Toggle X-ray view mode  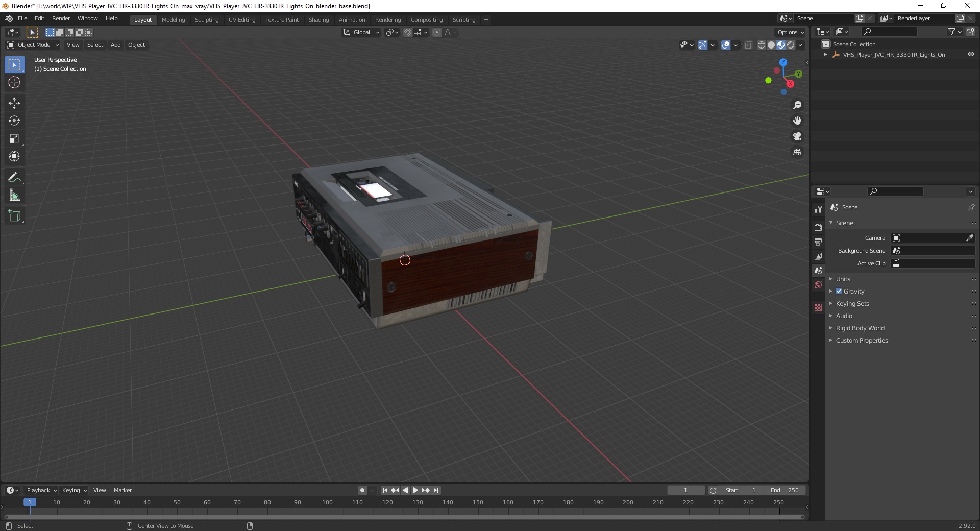pos(748,45)
